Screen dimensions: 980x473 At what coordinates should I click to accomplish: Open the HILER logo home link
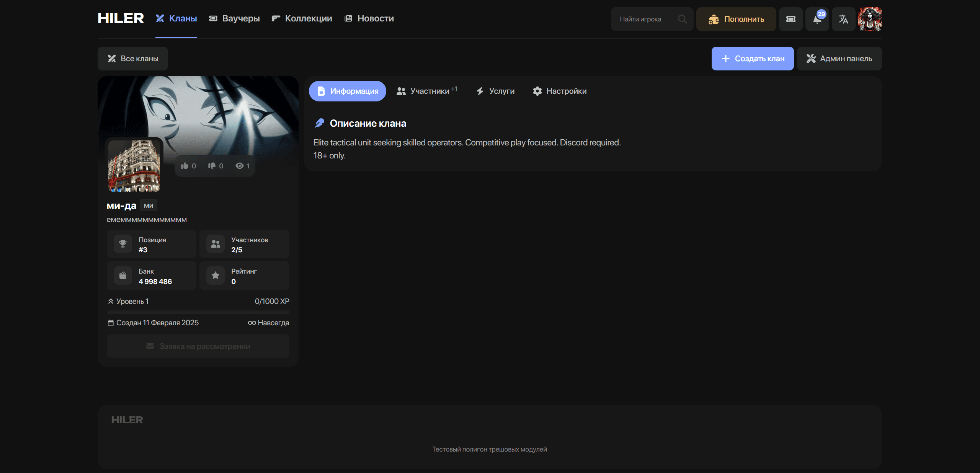pyautogui.click(x=121, y=18)
